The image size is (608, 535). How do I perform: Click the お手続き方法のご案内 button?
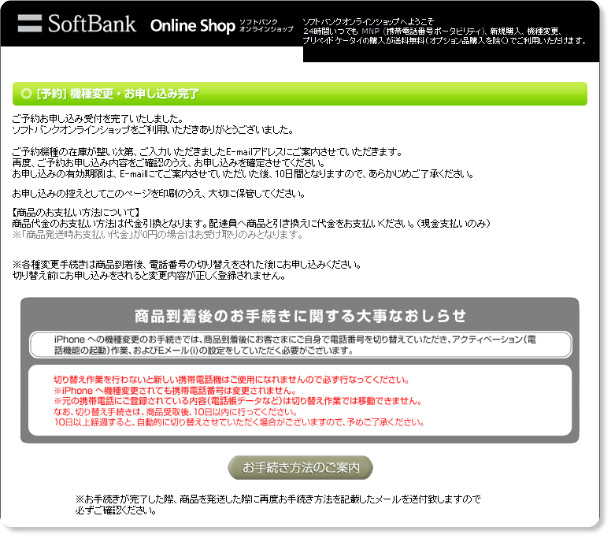coord(300,468)
